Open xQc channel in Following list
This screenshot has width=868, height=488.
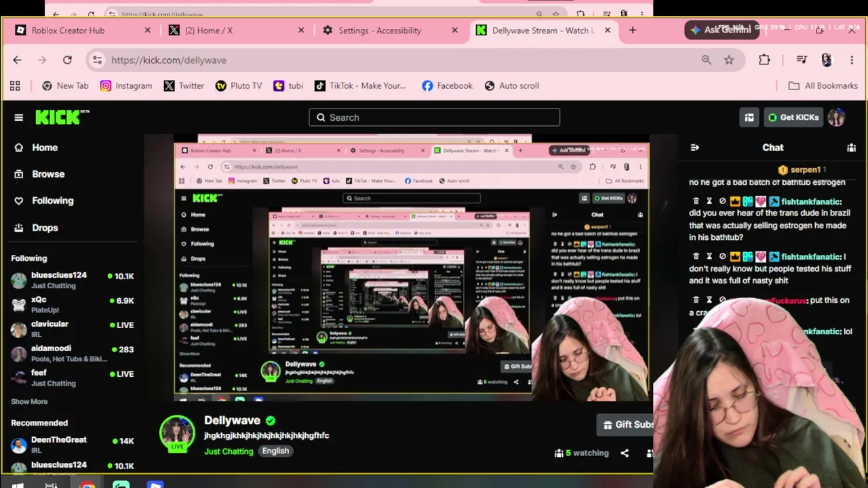72,304
